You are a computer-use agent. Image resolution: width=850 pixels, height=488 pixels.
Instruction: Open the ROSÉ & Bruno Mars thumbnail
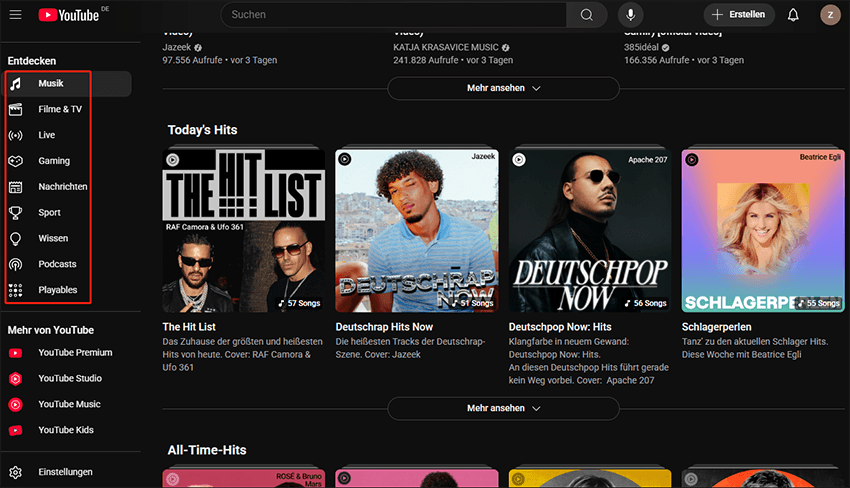243,479
